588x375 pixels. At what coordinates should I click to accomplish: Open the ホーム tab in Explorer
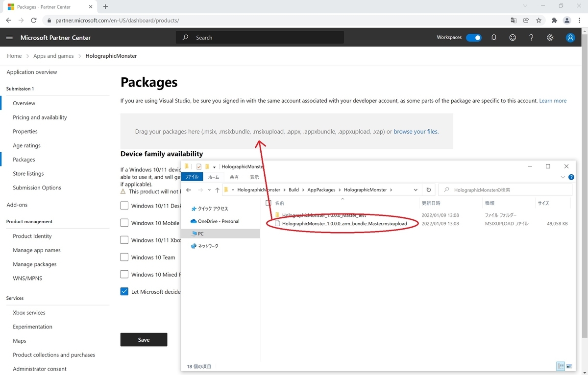coord(214,177)
